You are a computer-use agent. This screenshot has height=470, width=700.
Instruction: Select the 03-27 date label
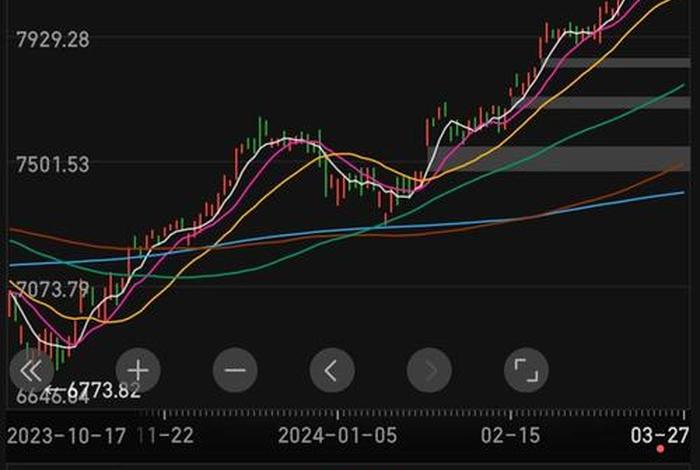(x=661, y=435)
